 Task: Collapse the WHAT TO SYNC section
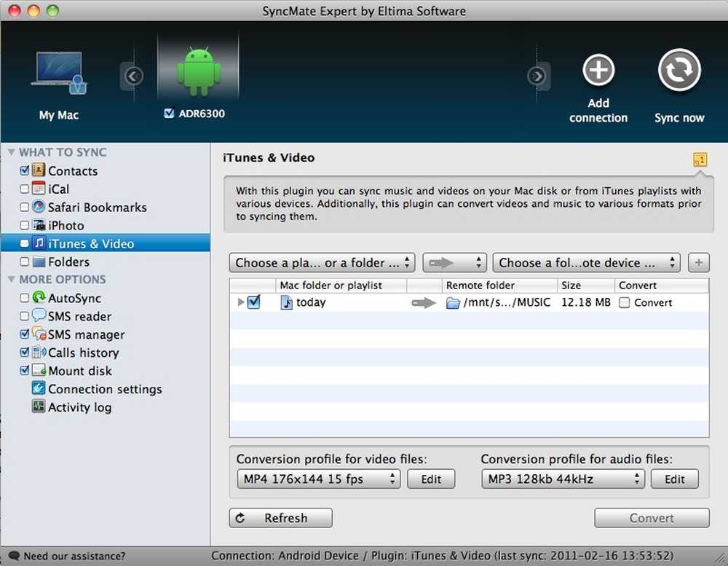click(x=12, y=152)
